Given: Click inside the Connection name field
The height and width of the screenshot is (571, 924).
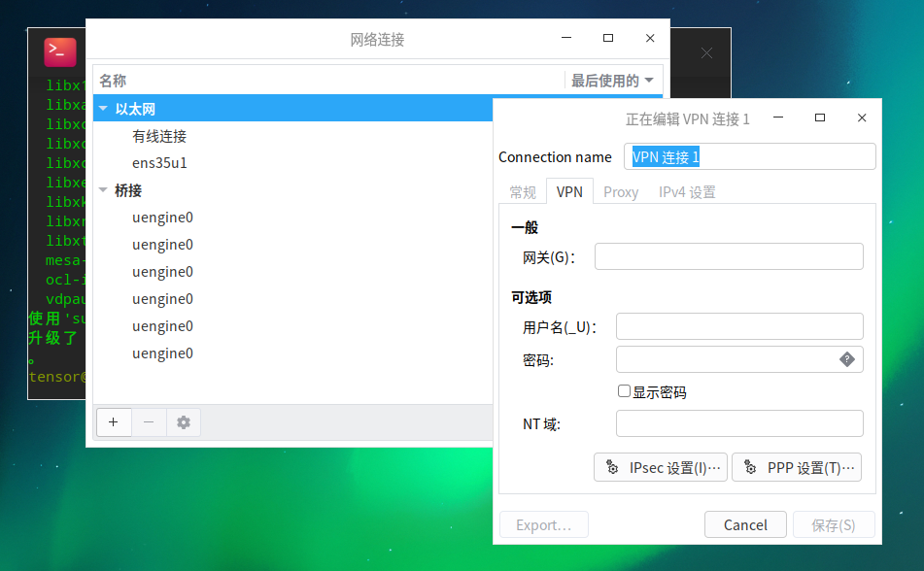Looking at the screenshot, I should [x=748, y=155].
